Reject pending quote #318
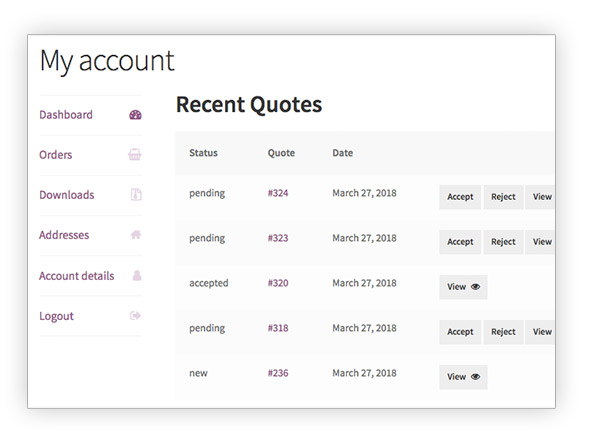Image resolution: width=600 pixels, height=447 pixels. click(x=503, y=332)
